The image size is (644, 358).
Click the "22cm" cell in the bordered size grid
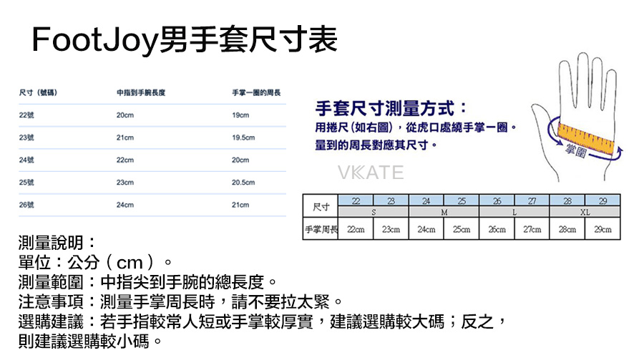pos(356,229)
